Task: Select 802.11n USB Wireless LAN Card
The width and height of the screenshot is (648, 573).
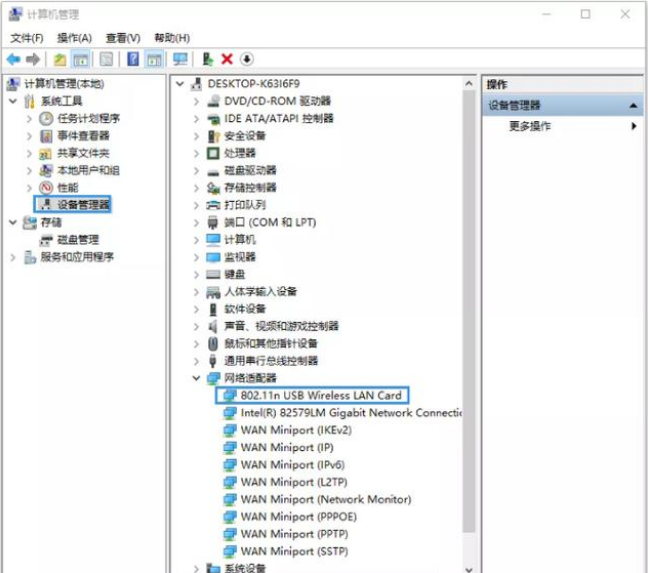Action: click(312, 395)
